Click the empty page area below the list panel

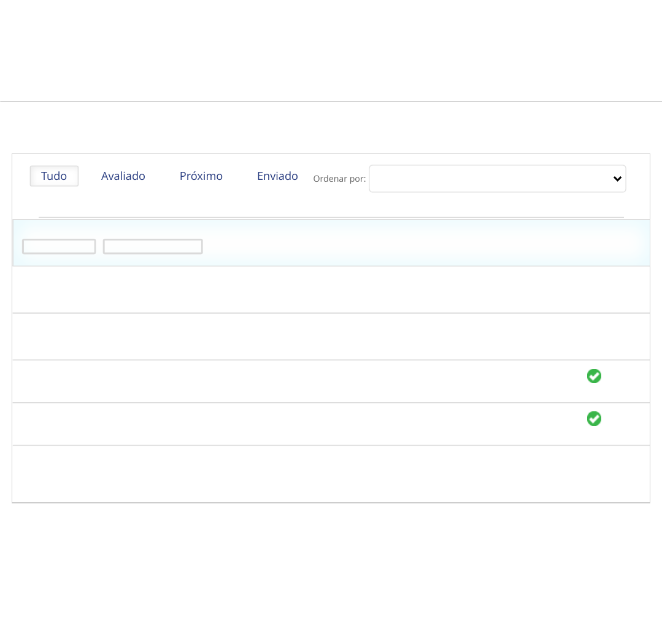coord(331,571)
